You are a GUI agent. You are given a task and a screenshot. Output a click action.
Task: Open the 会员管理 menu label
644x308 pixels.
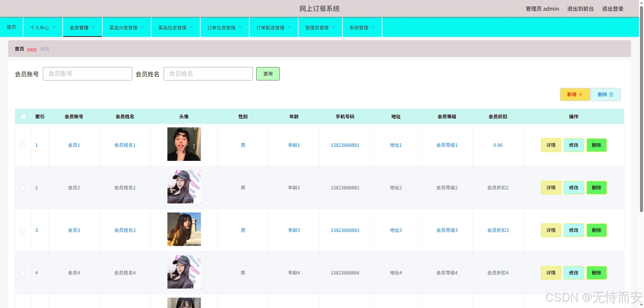coord(79,28)
